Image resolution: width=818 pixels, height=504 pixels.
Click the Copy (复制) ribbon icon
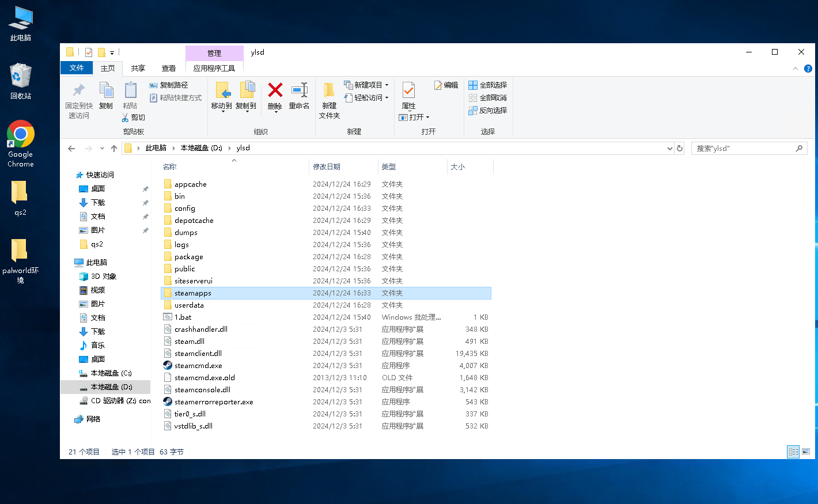(x=106, y=90)
